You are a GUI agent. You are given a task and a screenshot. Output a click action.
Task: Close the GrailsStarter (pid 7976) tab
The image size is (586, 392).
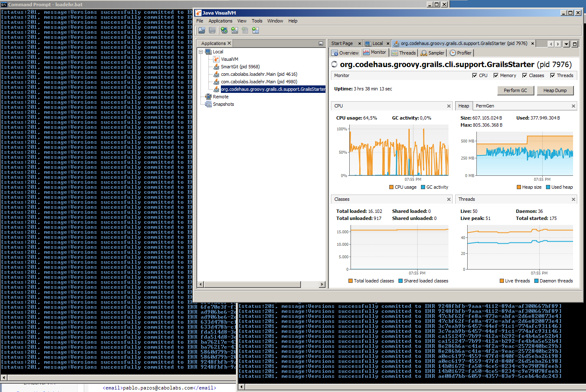coord(533,43)
